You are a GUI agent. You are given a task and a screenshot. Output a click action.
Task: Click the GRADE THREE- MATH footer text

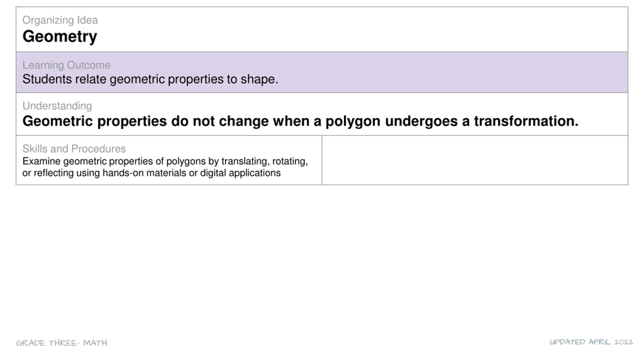pos(62,343)
